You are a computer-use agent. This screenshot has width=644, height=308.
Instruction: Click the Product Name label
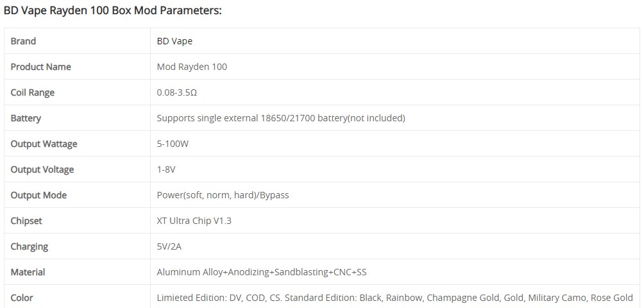[x=40, y=67]
